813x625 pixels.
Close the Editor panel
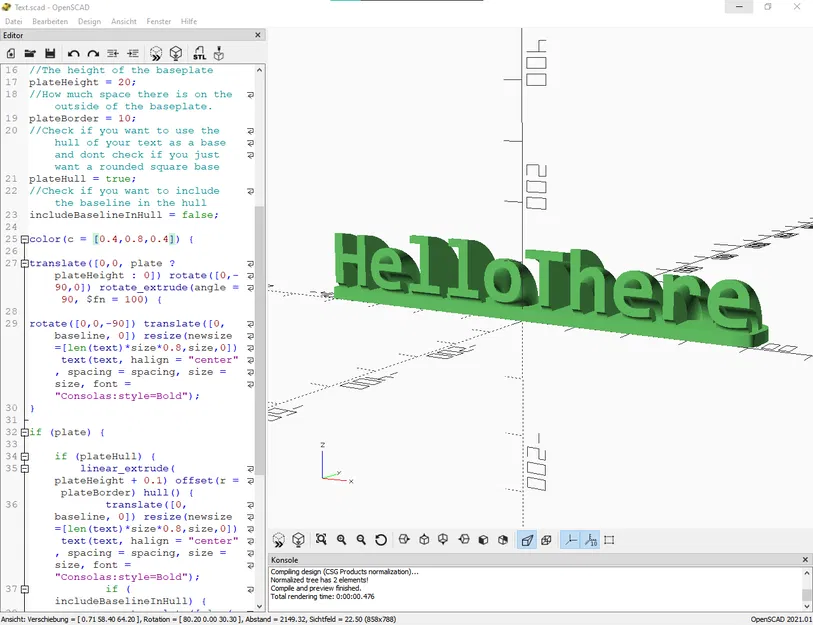256,35
